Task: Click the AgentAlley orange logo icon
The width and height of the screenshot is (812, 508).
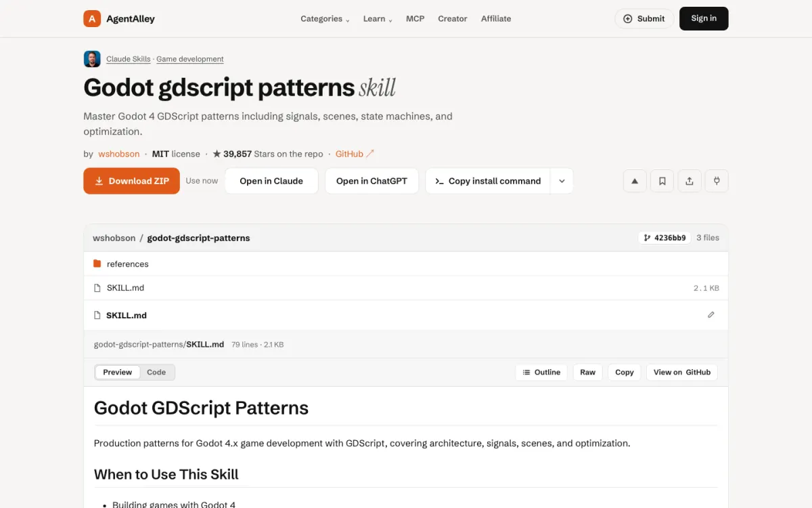Action: click(x=92, y=19)
